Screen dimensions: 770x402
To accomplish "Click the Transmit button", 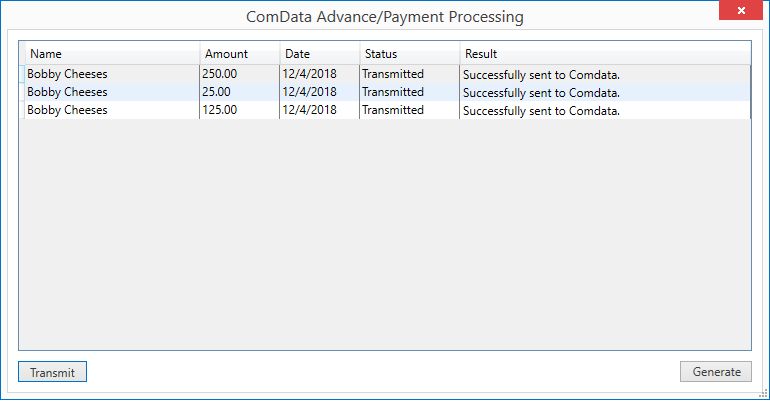I will point(52,372).
